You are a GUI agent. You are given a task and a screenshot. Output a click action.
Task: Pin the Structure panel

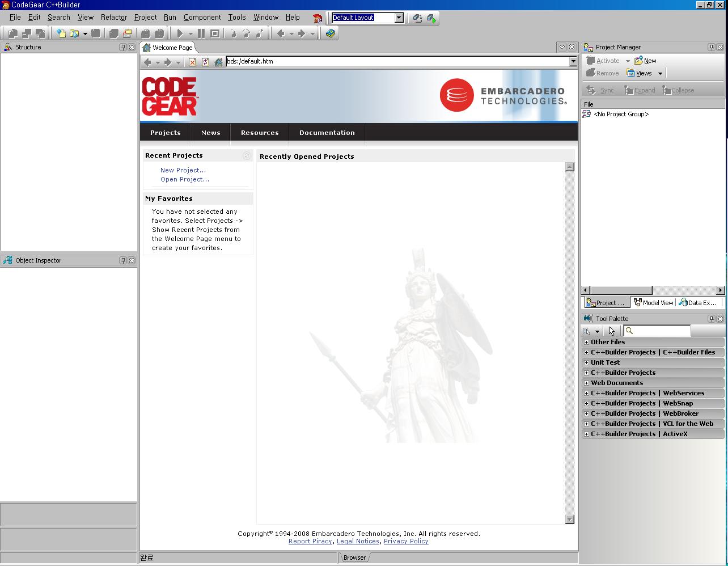123,47
